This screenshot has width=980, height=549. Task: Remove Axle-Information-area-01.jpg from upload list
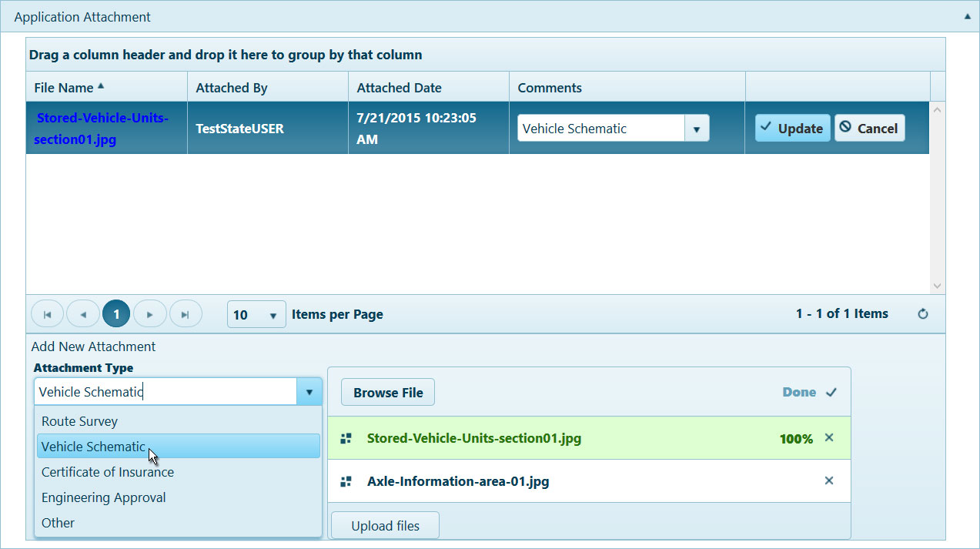829,480
